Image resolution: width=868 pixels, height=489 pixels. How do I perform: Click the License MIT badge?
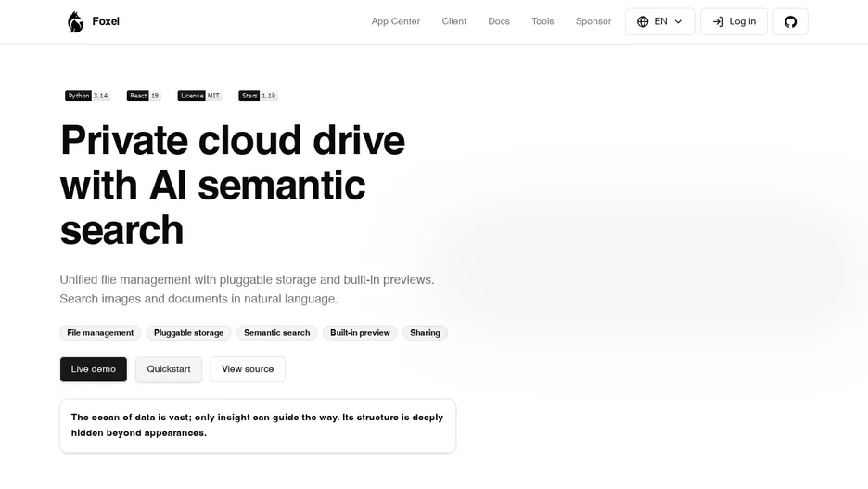pos(199,96)
